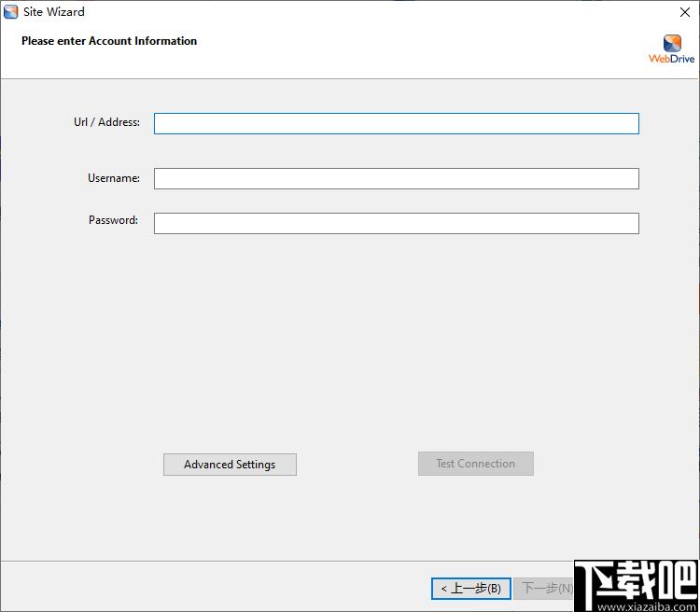
Task: Click the WebDrive logo in header
Action: click(672, 43)
